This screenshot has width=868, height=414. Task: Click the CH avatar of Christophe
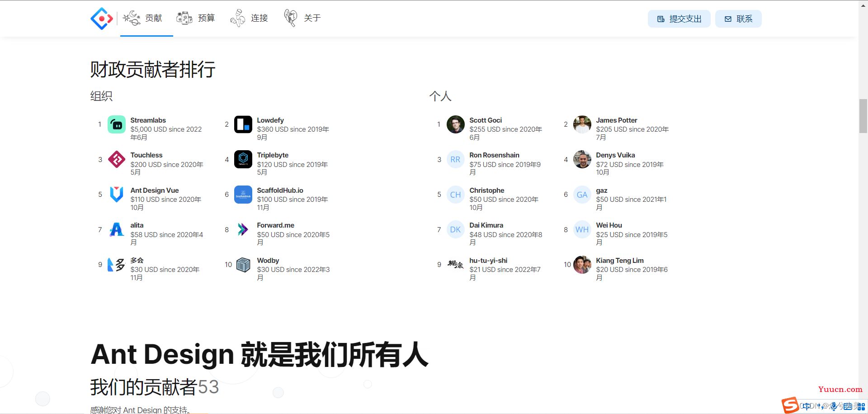[456, 195]
